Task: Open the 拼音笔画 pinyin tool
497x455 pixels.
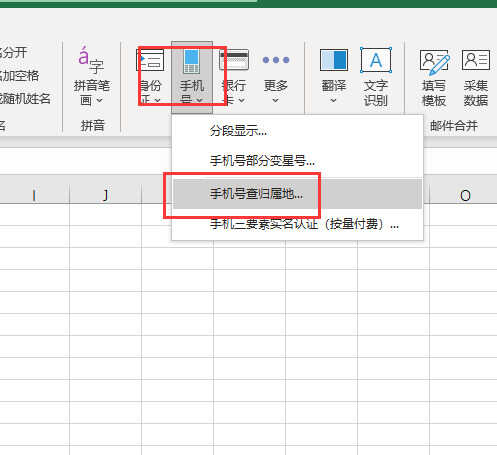Action: [92, 77]
